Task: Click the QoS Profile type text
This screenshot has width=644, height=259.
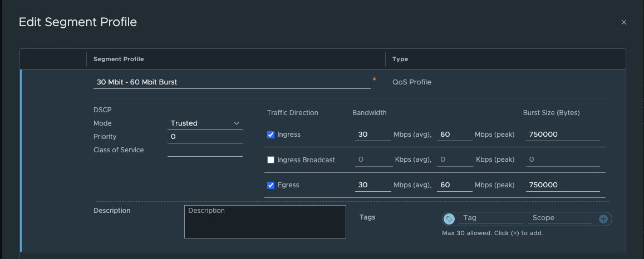Action: (x=411, y=82)
